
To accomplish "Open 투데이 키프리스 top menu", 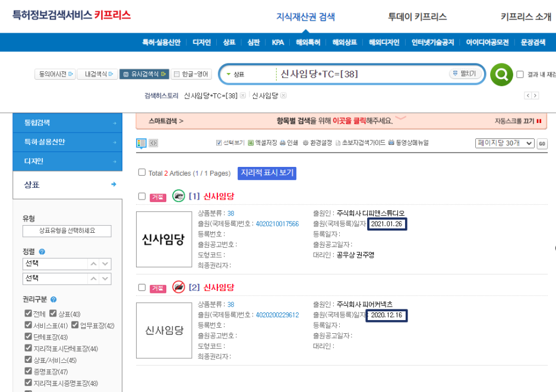I will (x=418, y=17).
